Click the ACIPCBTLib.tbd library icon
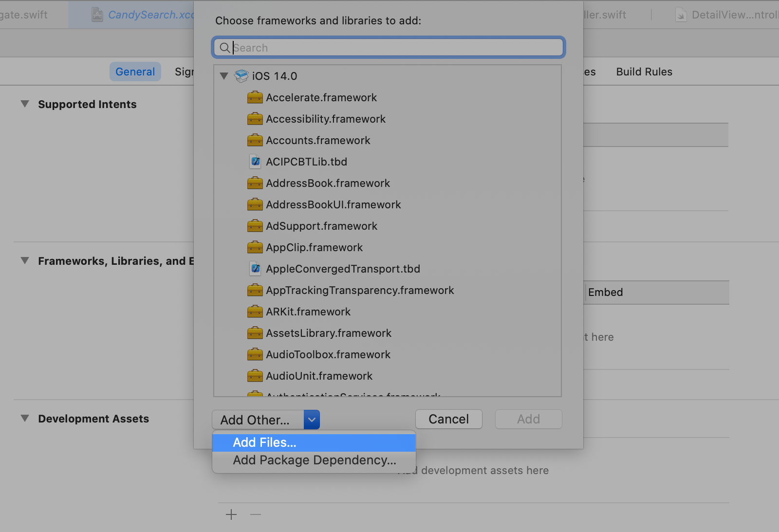The width and height of the screenshot is (779, 532). tap(255, 162)
